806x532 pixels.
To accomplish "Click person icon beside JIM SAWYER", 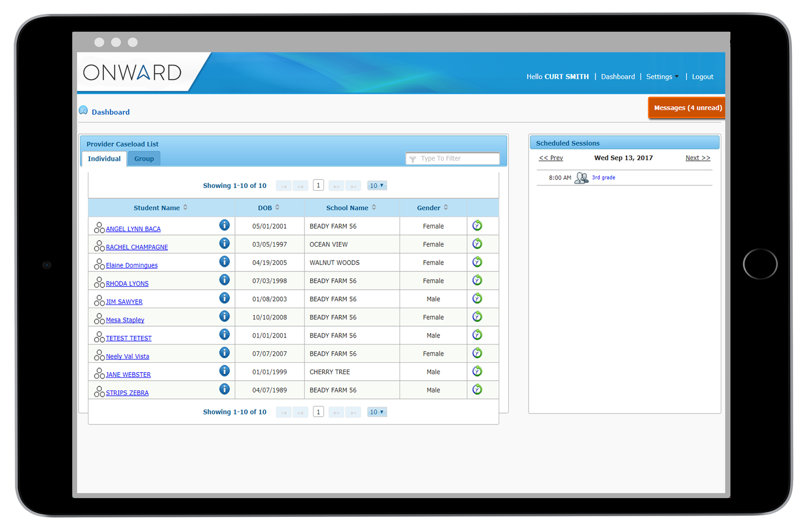I will [x=99, y=300].
